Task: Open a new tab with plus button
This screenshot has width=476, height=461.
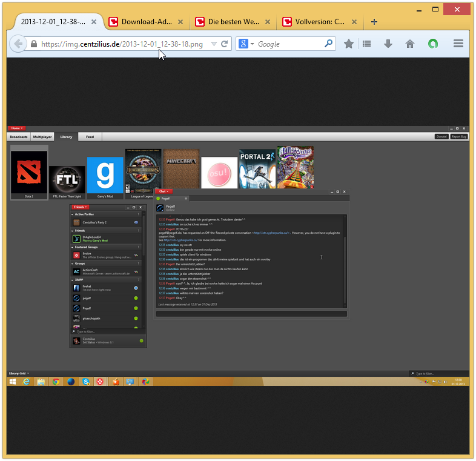Action: click(x=374, y=22)
